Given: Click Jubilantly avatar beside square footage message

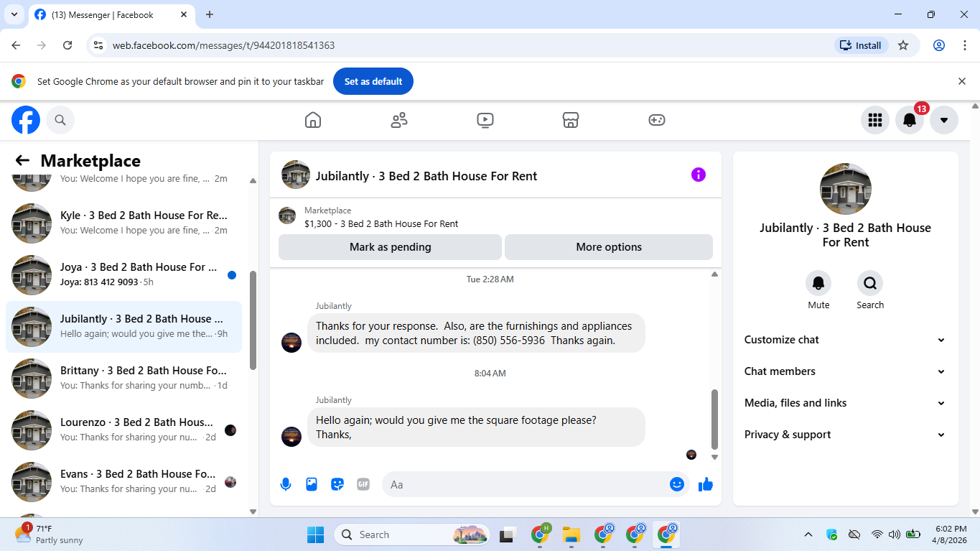Looking at the screenshot, I should (x=291, y=436).
